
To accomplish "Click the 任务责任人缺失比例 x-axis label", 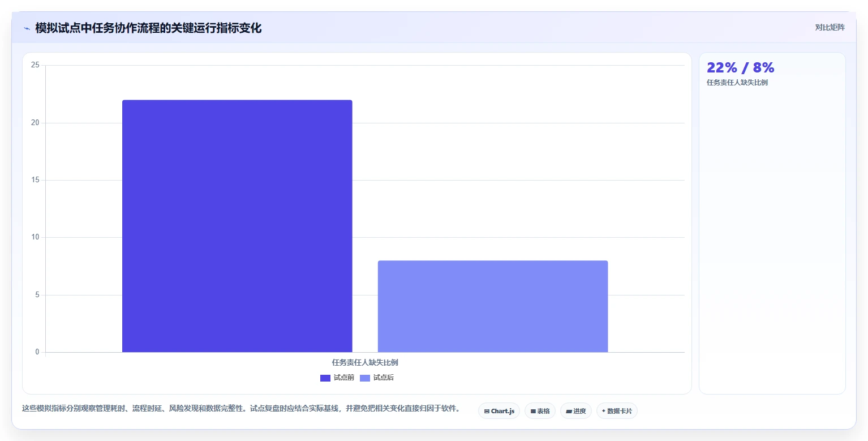I will click(x=365, y=362).
